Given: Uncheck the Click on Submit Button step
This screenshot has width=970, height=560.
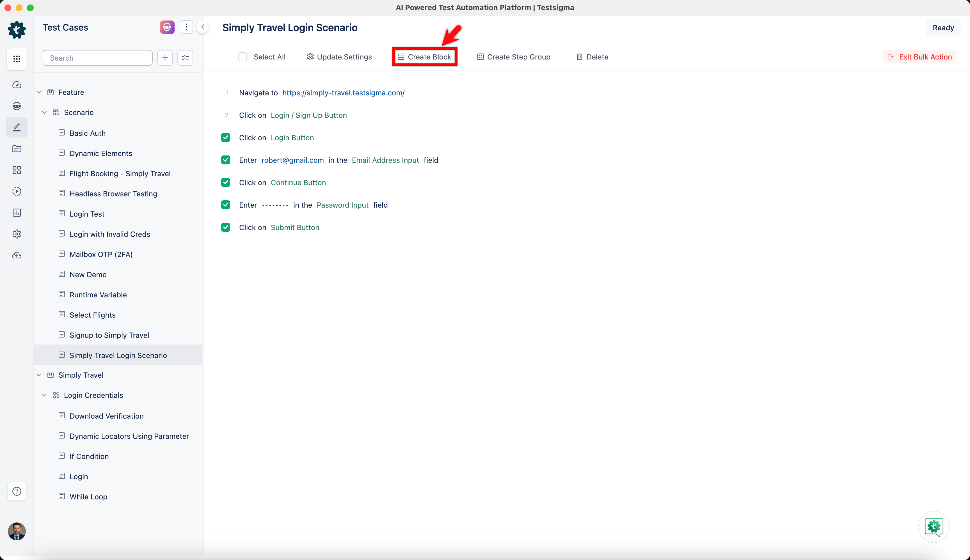Looking at the screenshot, I should [226, 227].
